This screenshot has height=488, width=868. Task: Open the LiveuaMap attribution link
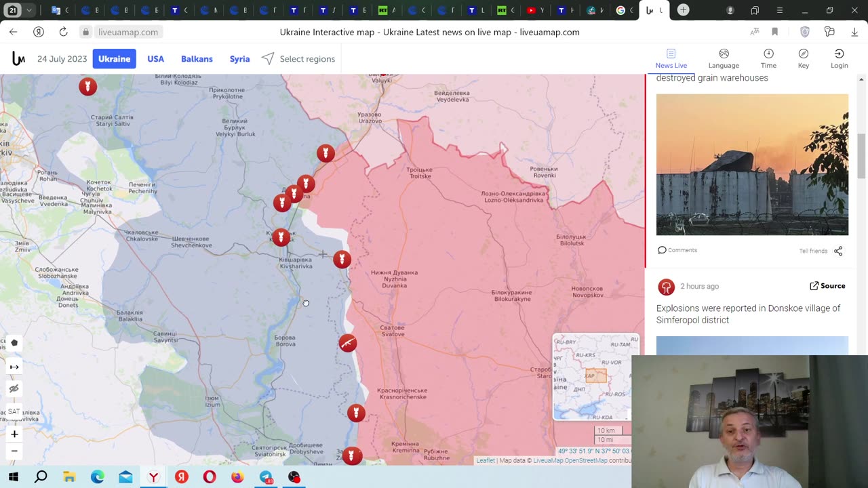click(548, 461)
